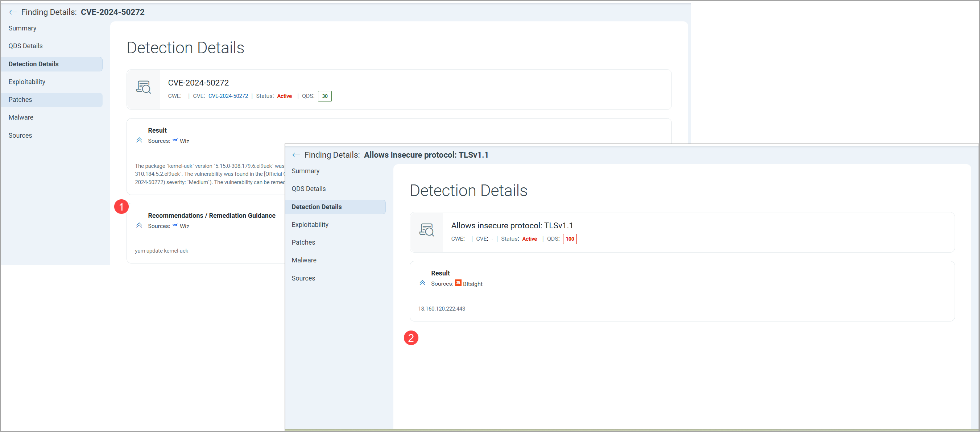Open the Malware section in the TLSv1.1 sidebar
The width and height of the screenshot is (980, 432).
(x=304, y=260)
